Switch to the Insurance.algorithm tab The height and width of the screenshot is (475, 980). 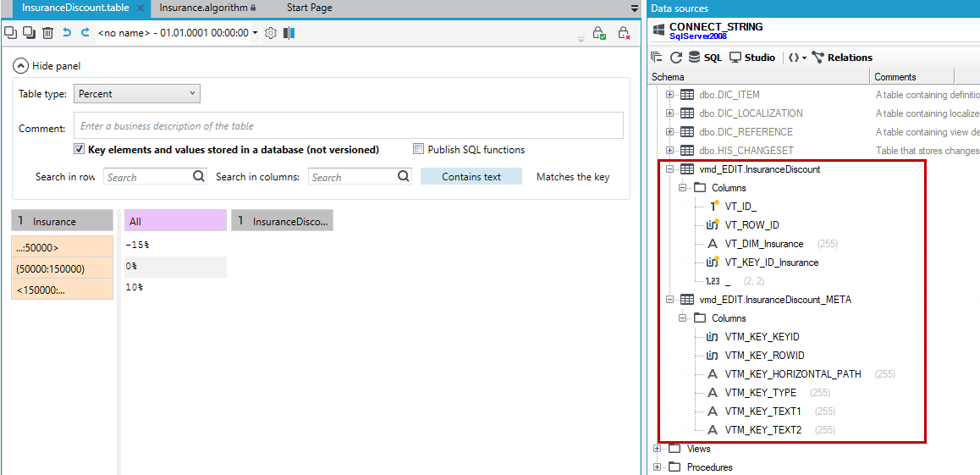point(207,8)
